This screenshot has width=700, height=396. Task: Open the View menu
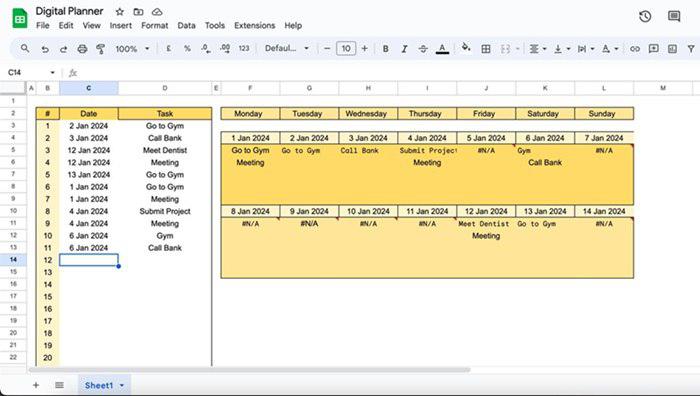(92, 25)
